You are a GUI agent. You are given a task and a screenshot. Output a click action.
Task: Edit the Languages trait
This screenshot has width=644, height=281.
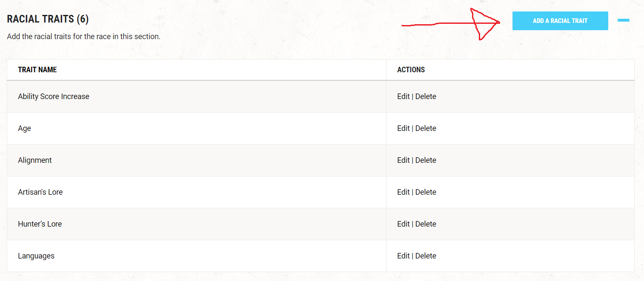404,256
